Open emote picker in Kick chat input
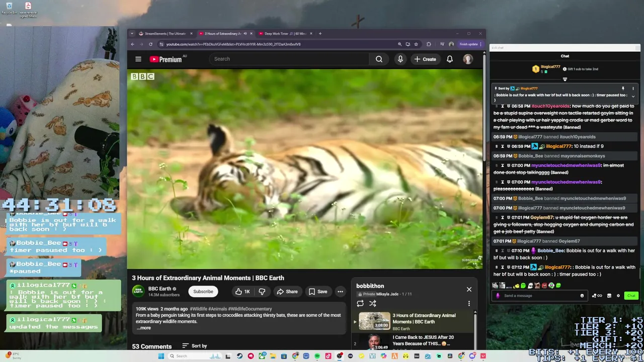The height and width of the screenshot is (362, 644). (582, 296)
